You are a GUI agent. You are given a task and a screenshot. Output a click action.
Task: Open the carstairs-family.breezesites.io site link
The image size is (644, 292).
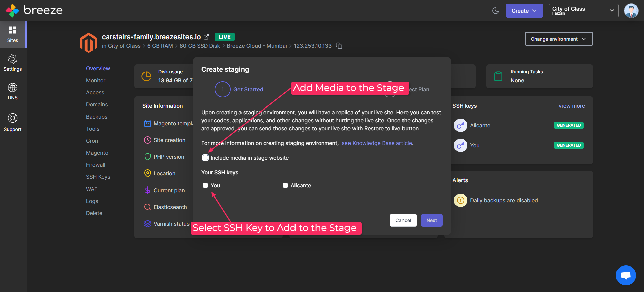point(151,37)
